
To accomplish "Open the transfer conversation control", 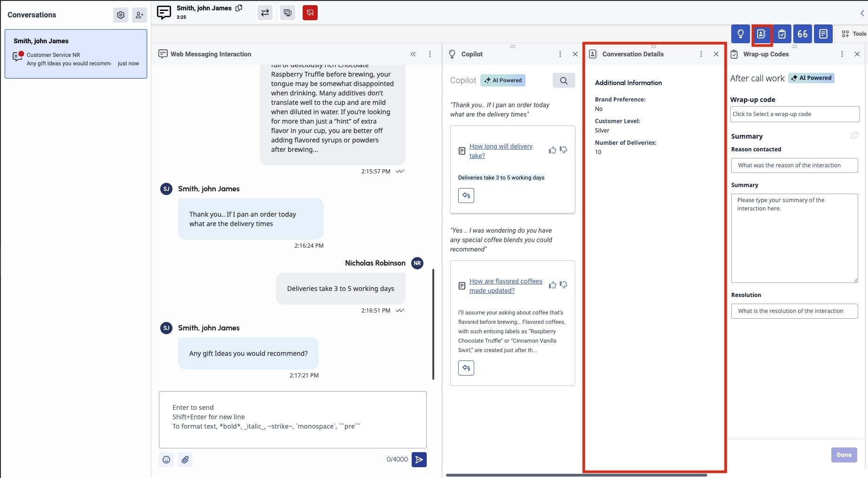I will pyautogui.click(x=265, y=13).
